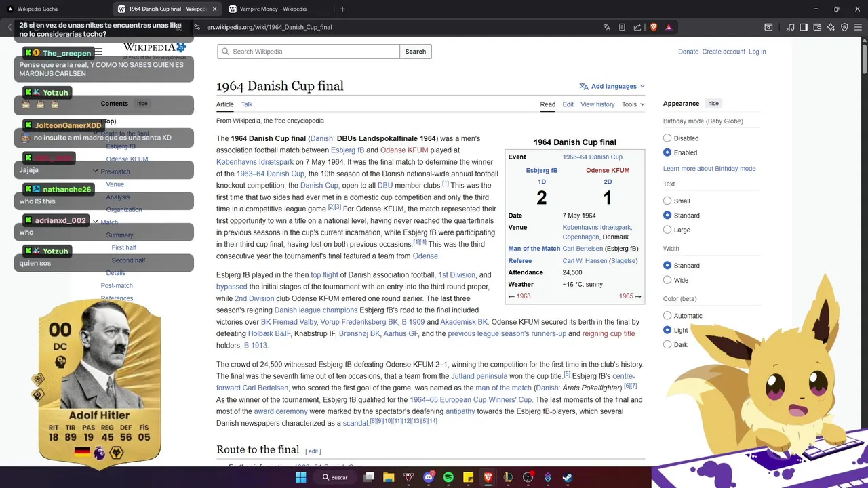Image resolution: width=868 pixels, height=488 pixels.
Task: Select Light color mode
Action: [667, 330]
